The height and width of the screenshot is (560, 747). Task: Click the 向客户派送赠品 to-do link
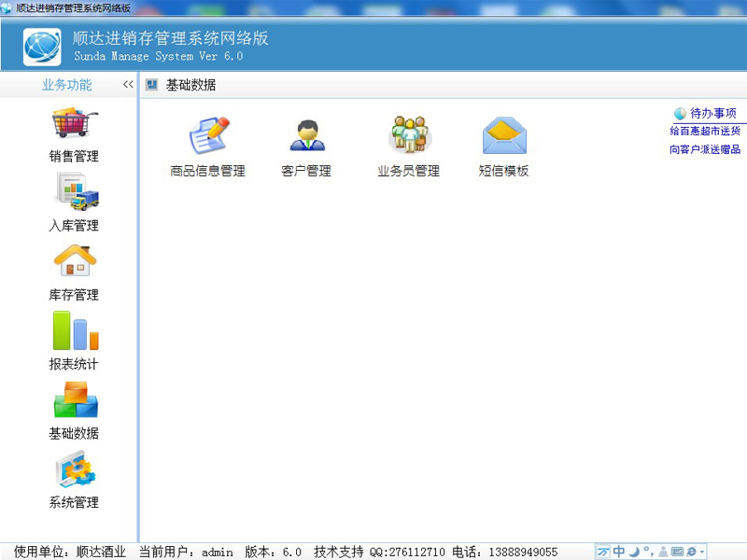pyautogui.click(x=705, y=149)
